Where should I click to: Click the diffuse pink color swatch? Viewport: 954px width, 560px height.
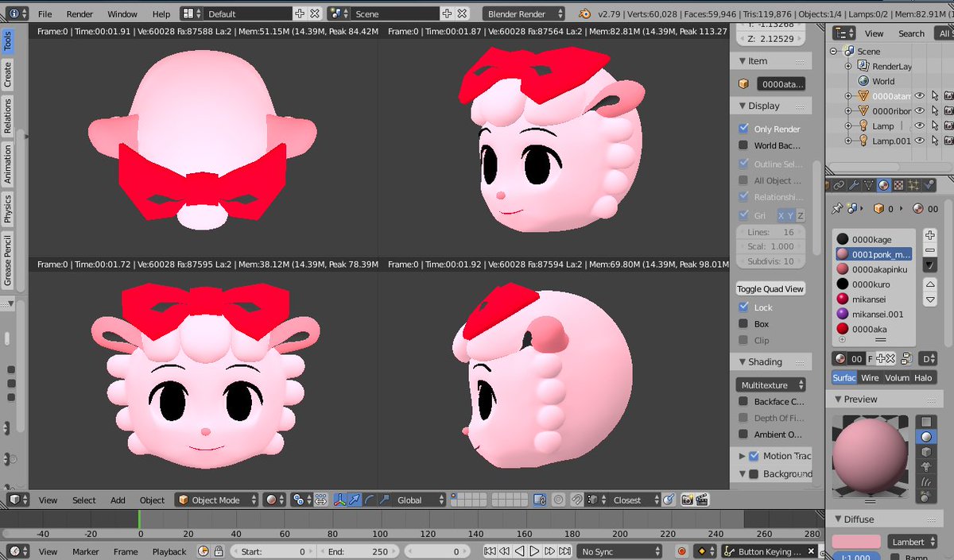tap(856, 542)
